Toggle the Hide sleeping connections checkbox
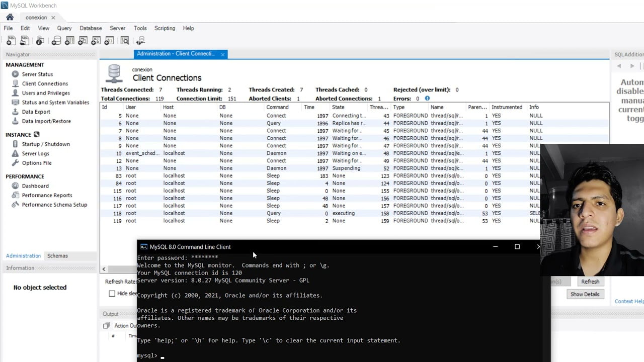This screenshot has width=644, height=362. coord(112,294)
